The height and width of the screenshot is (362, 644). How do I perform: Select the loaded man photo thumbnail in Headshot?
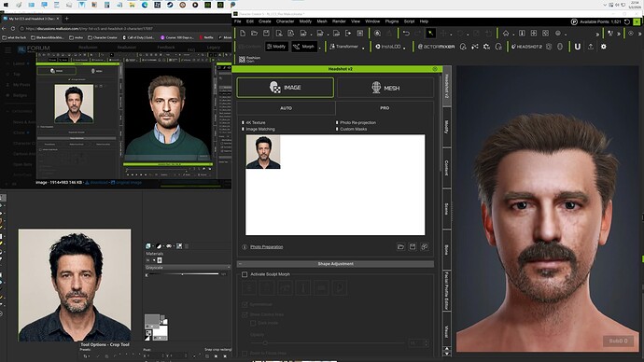click(263, 152)
